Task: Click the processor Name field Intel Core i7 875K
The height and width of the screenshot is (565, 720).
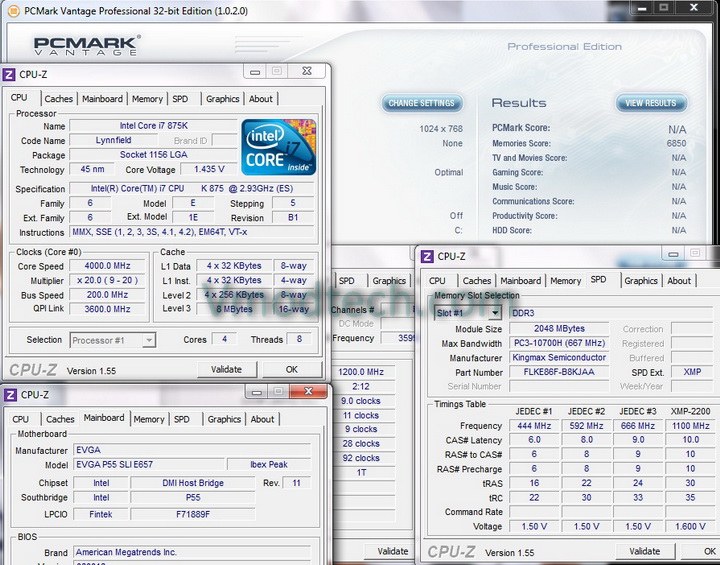Action: 153,126
